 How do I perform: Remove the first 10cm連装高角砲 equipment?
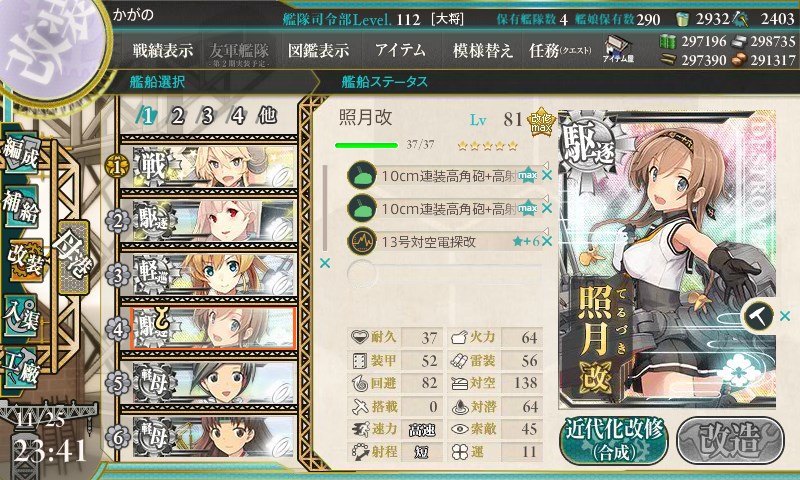tap(547, 176)
